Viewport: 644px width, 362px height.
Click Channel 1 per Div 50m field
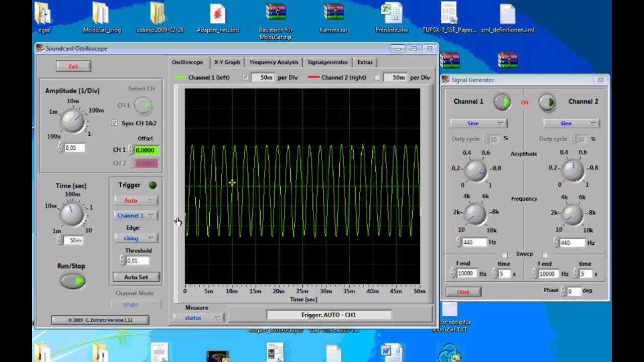(263, 77)
